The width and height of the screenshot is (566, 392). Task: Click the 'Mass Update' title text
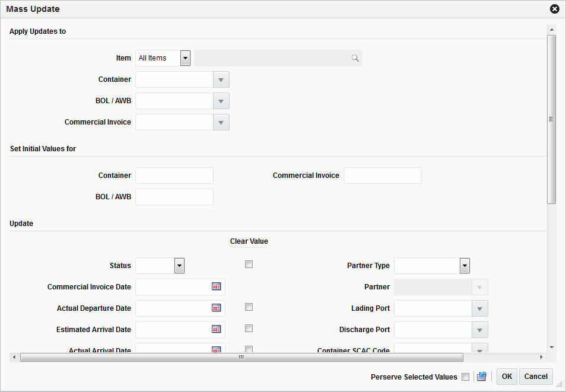33,9
